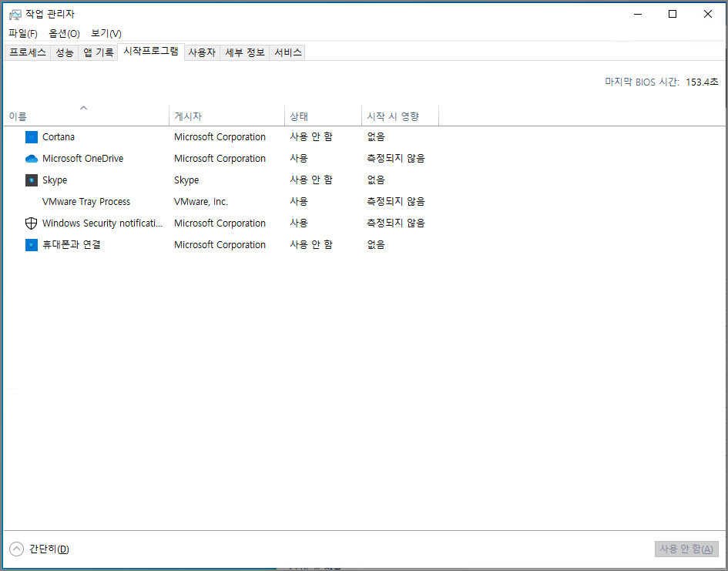Click VMware, Inc. publisher cell
The image size is (728, 571).
tap(201, 202)
